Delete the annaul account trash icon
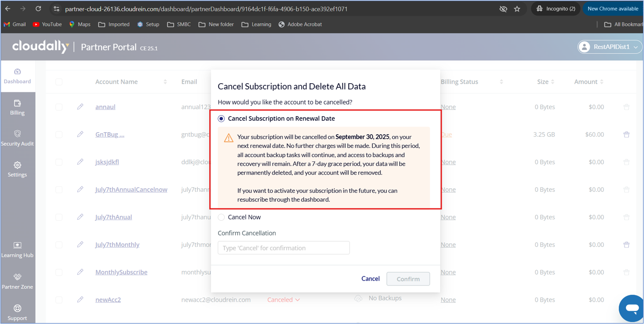The image size is (644, 324). point(626,107)
